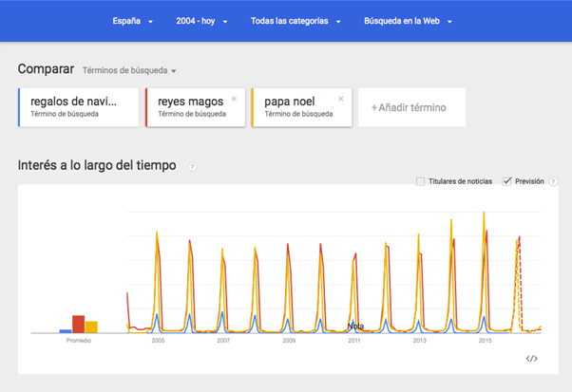The width and height of the screenshot is (572, 392).
Task: Select the papa noel search term card
Action: click(x=302, y=107)
